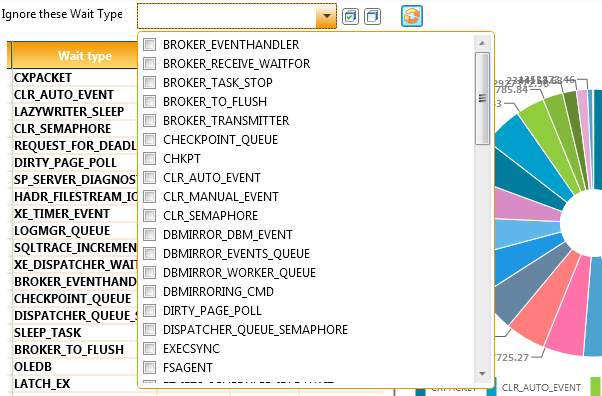This screenshot has height=396, width=602.
Task: Enable BROKER_TO_FLUSH in dropdown list
Action: point(149,101)
